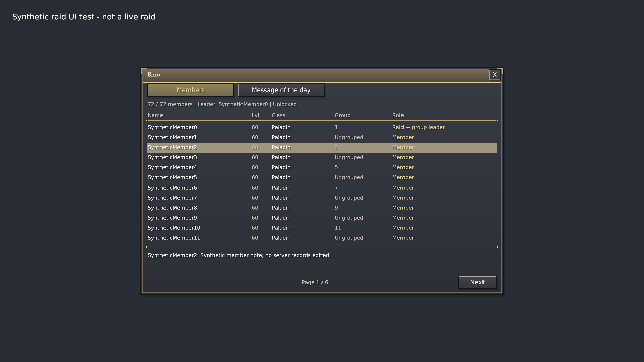Click the Class column header
This screenshot has width=644, height=362.
click(278, 115)
